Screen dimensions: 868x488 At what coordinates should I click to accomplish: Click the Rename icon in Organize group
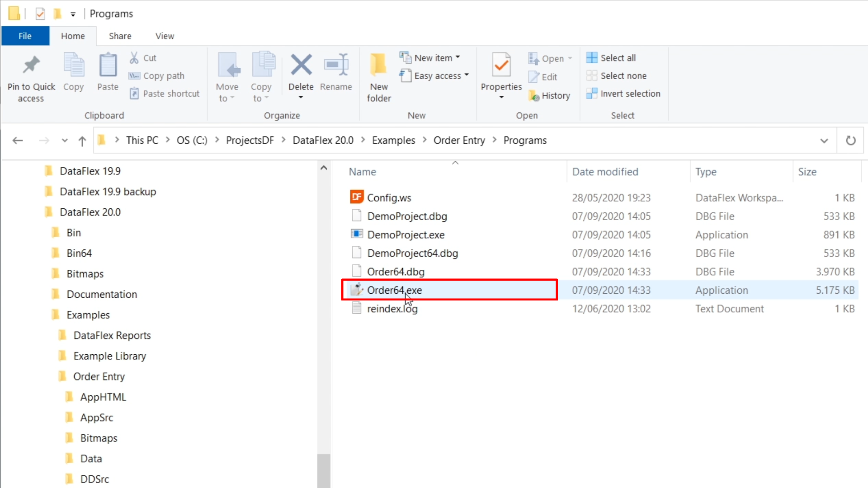coord(336,66)
